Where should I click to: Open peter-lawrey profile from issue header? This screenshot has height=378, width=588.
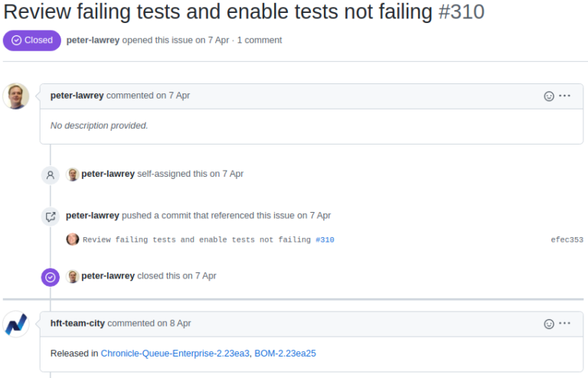pyautogui.click(x=93, y=40)
